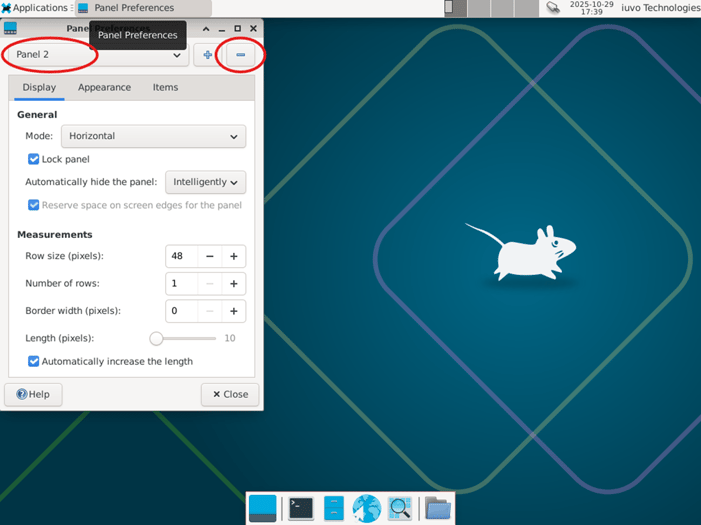The image size is (701, 525).
Task: Toggle the Lock panel checkbox
Action: point(34,159)
